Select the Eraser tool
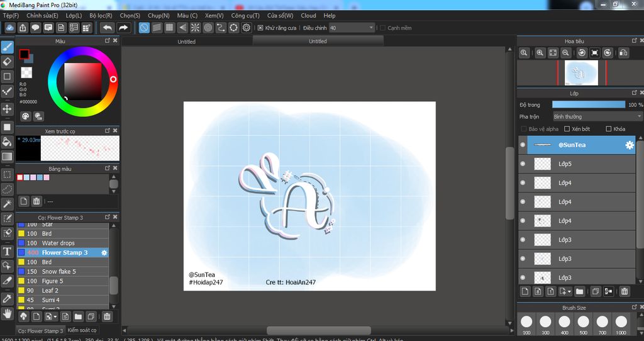The width and height of the screenshot is (644, 341). 7,62
